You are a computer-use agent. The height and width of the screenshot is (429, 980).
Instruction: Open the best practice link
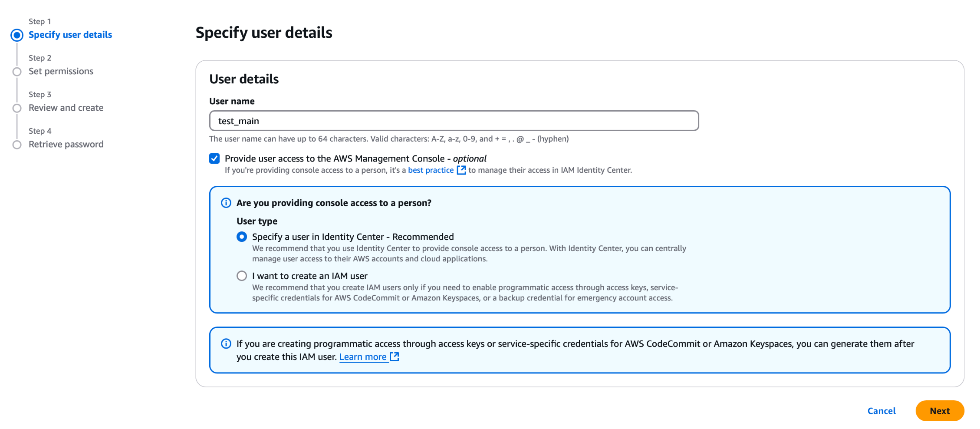[x=431, y=170]
